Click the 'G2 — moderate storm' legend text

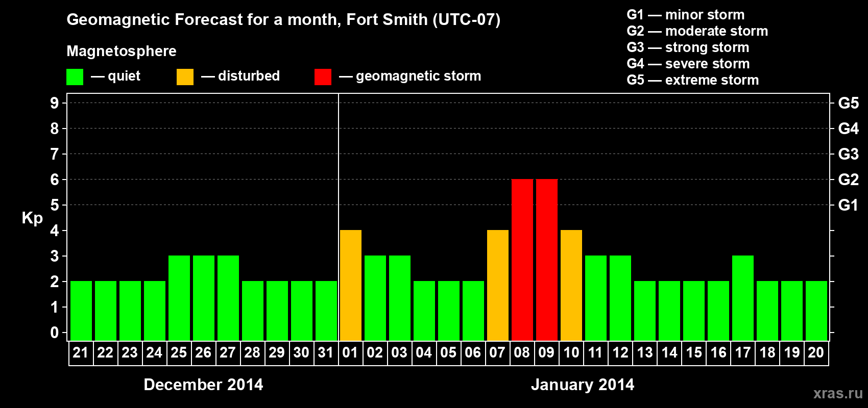pos(697,31)
